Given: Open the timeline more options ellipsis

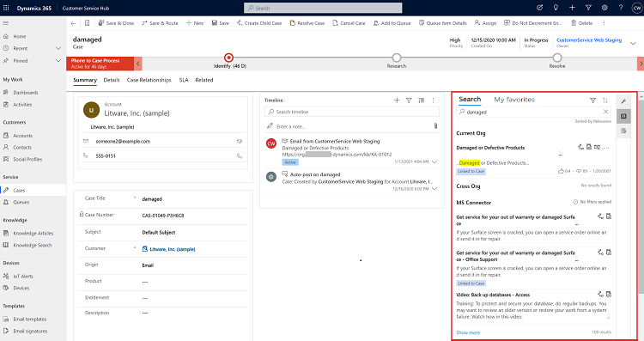Looking at the screenshot, I should tap(433, 100).
